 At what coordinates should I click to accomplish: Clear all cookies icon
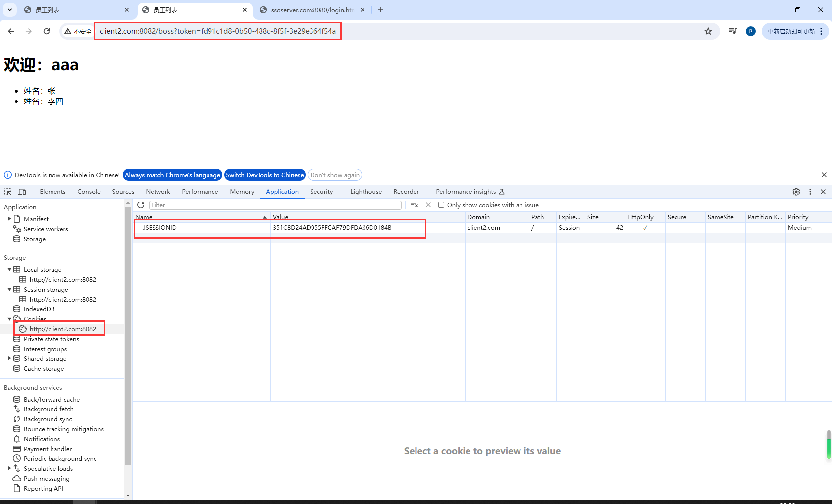[x=415, y=205]
